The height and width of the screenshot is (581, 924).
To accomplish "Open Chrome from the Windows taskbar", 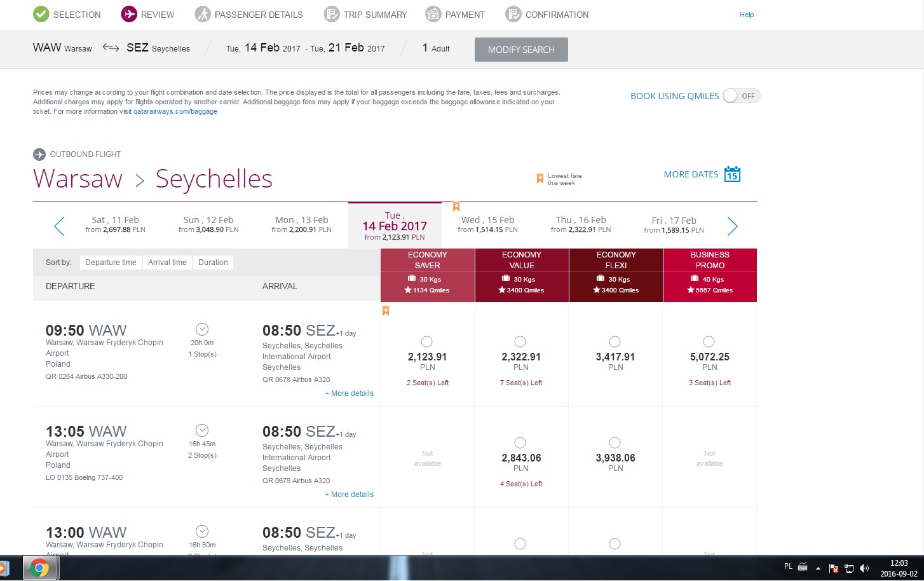I will coord(39,568).
